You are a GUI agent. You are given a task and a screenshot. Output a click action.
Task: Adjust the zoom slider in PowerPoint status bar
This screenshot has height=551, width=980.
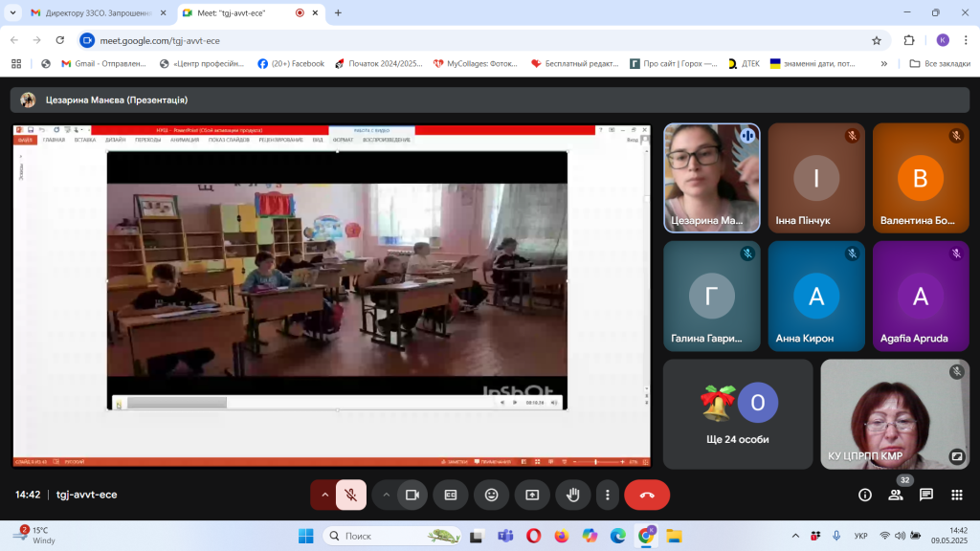[x=598, y=462]
